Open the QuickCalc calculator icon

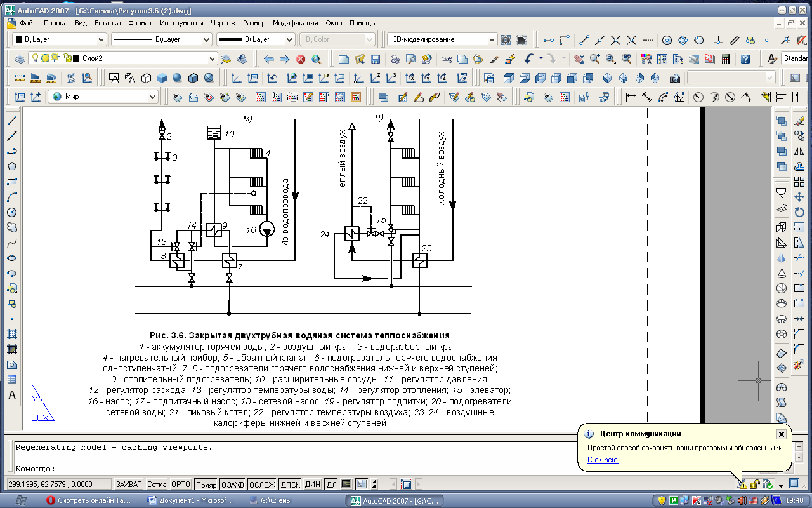pos(726,59)
